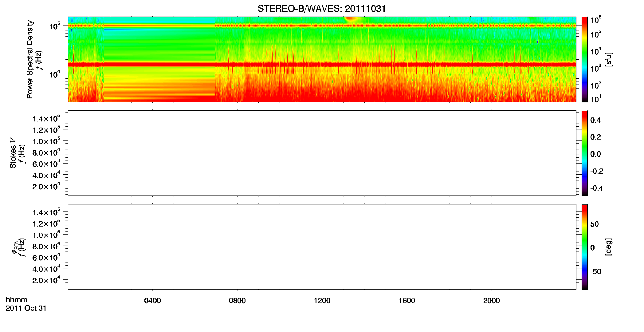Screen dimensions: 644x332
Task: Click the phi RTN degrees color bar
Action: click(584, 247)
